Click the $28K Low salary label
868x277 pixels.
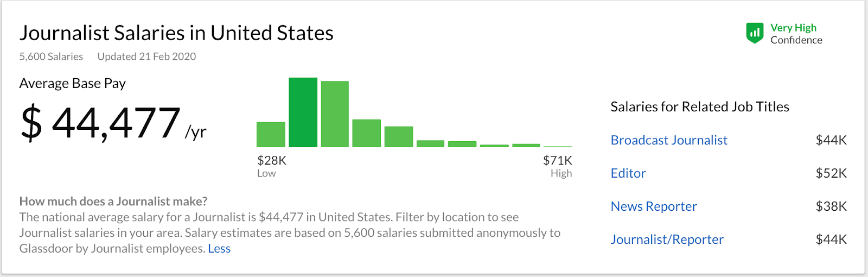[272, 166]
